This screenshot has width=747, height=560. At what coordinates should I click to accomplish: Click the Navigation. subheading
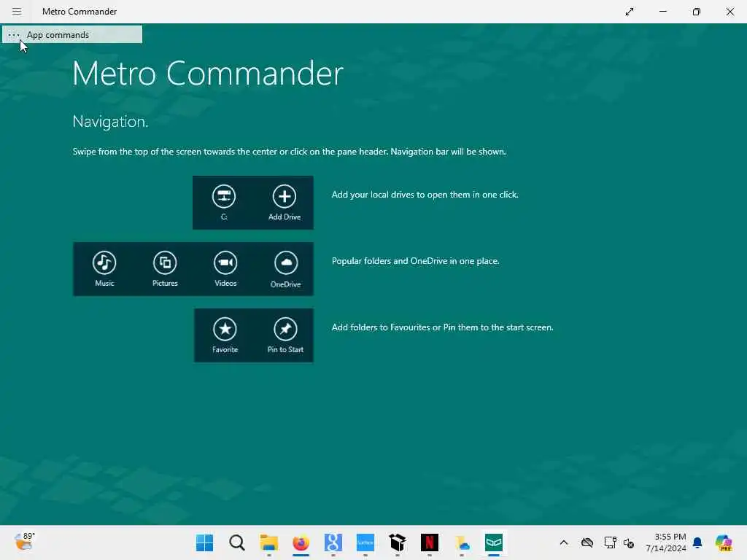pyautogui.click(x=111, y=122)
